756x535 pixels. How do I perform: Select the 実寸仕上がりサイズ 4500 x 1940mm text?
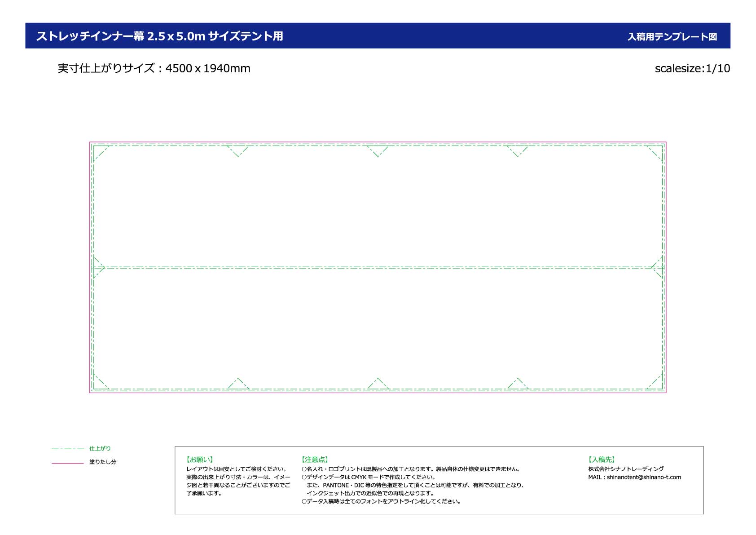(x=154, y=68)
